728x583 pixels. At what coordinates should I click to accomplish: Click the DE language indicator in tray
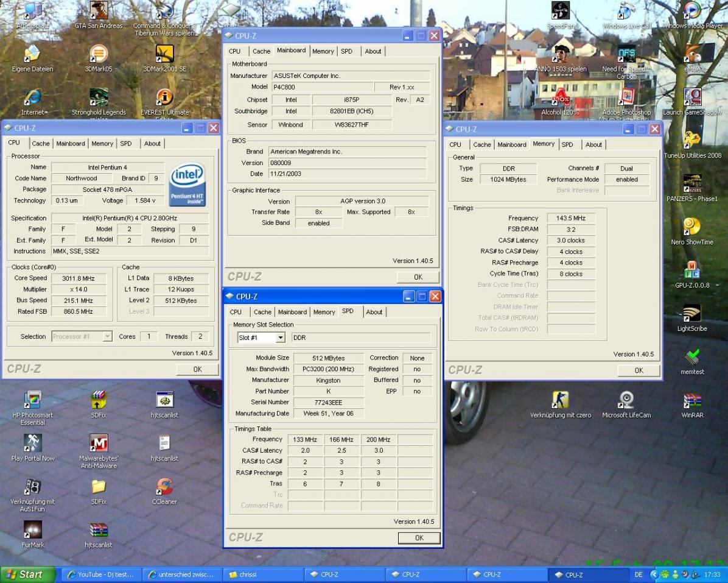click(x=639, y=574)
